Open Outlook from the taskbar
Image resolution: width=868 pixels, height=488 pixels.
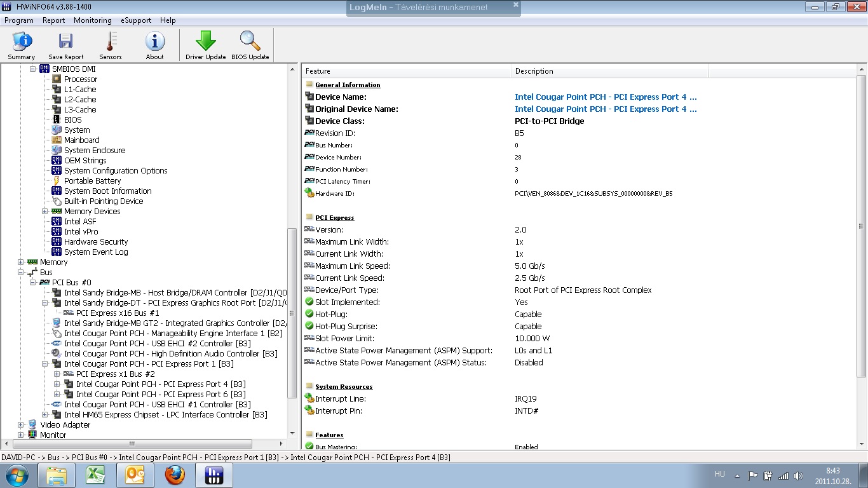pos(135,475)
